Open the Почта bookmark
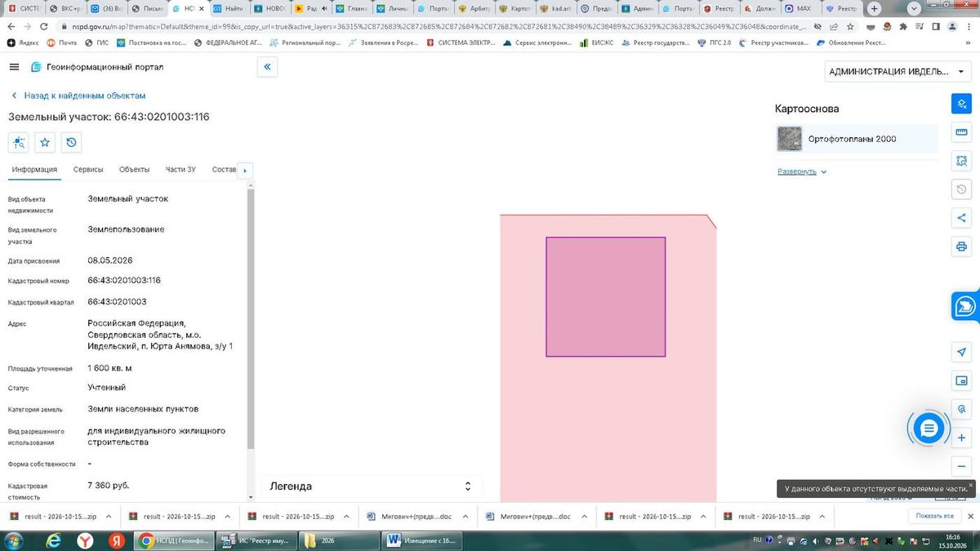 coord(62,42)
